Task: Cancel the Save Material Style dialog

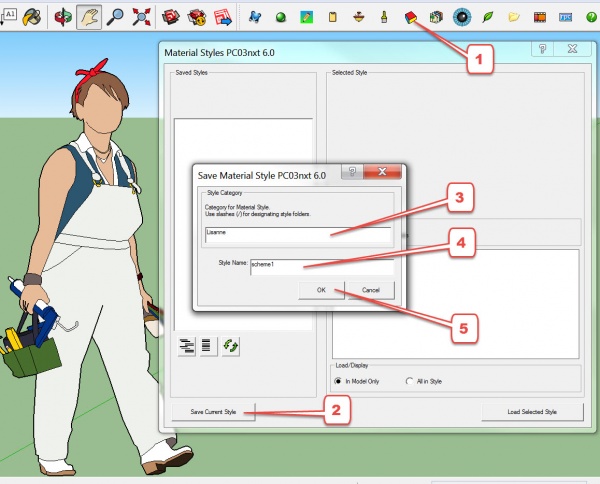Action: [370, 289]
